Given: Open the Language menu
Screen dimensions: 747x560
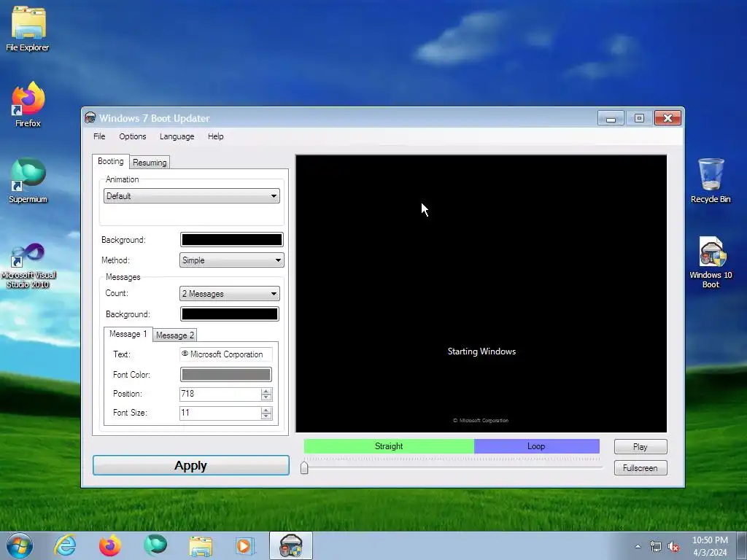Looking at the screenshot, I should click(177, 136).
